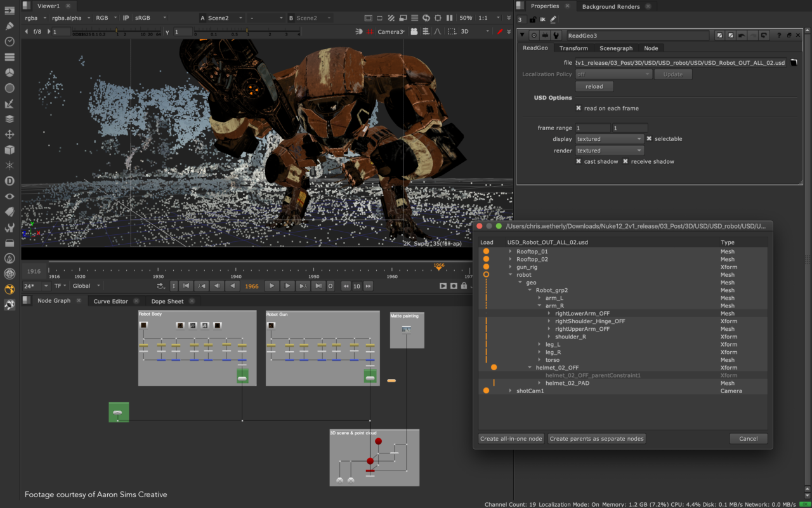The image size is (812, 508).
Task: Enable the Region of Interest icon in Viewer
Action: (x=438, y=18)
